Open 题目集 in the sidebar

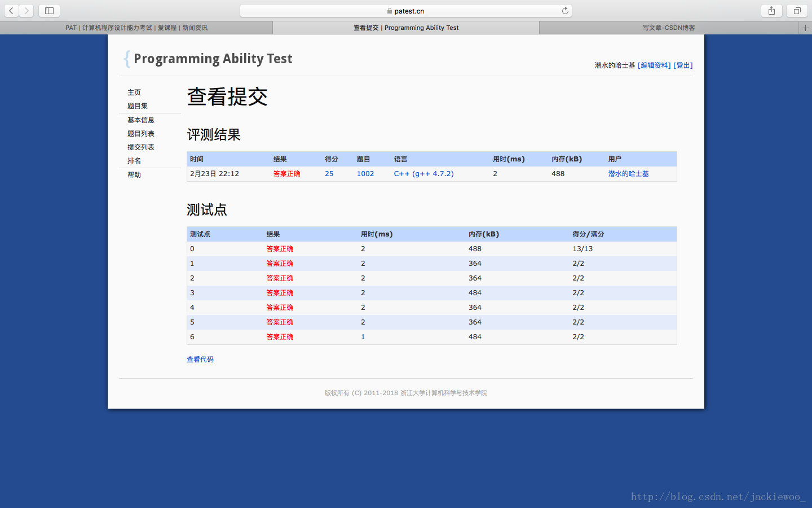[138, 106]
